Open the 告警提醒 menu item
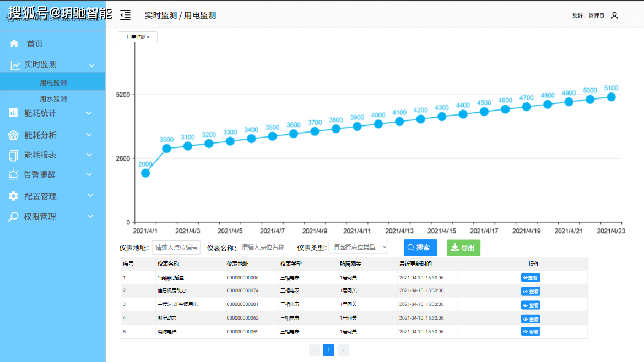This screenshot has width=644, height=362. 40,175
